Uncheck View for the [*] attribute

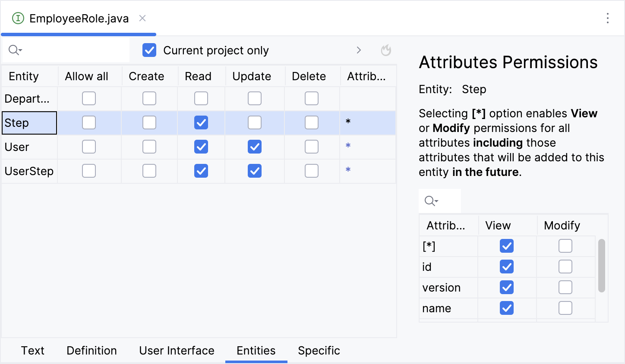[507, 246]
